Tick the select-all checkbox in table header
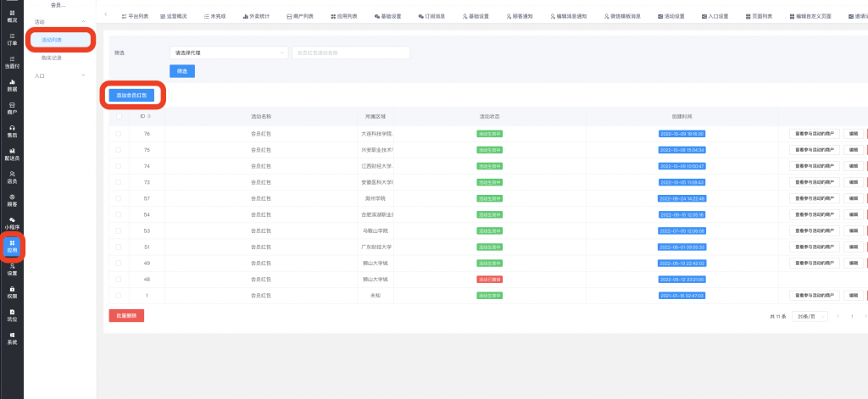 [x=118, y=116]
